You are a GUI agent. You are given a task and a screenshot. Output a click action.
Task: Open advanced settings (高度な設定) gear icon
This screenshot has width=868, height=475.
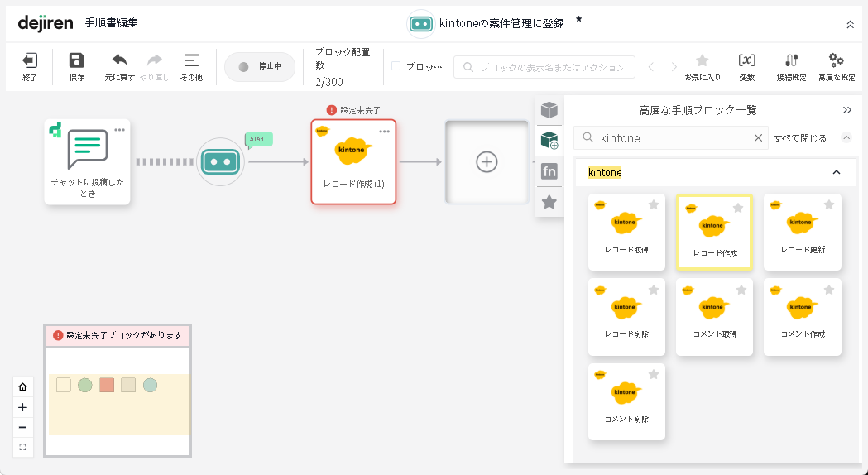[x=836, y=61]
